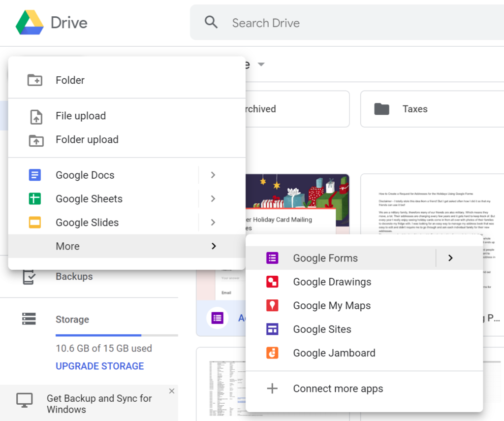The height and width of the screenshot is (421, 504).
Task: Open the More menu entry
Action: [x=126, y=246]
